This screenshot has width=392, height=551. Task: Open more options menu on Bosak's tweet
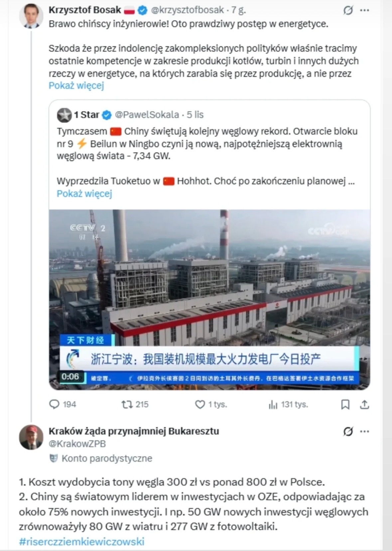(x=365, y=11)
